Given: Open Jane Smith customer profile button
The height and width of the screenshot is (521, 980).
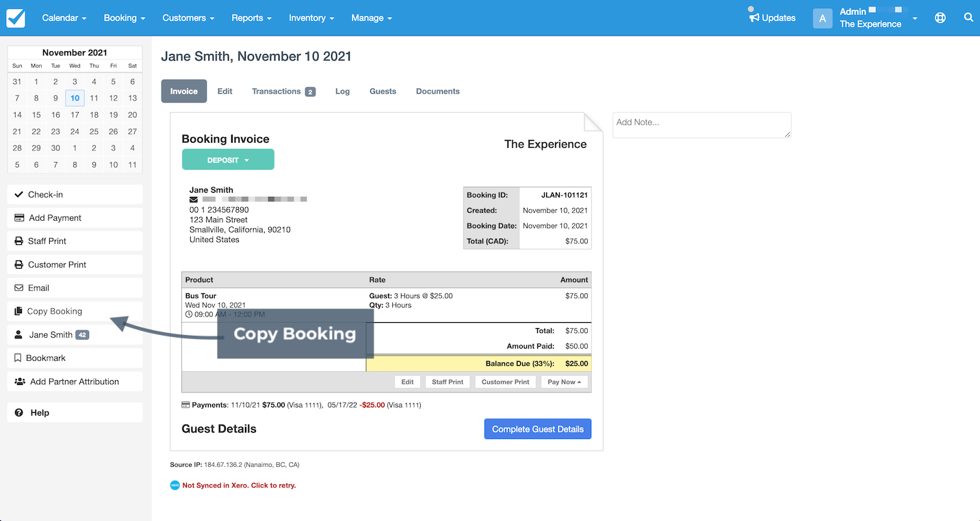Looking at the screenshot, I should (x=75, y=334).
